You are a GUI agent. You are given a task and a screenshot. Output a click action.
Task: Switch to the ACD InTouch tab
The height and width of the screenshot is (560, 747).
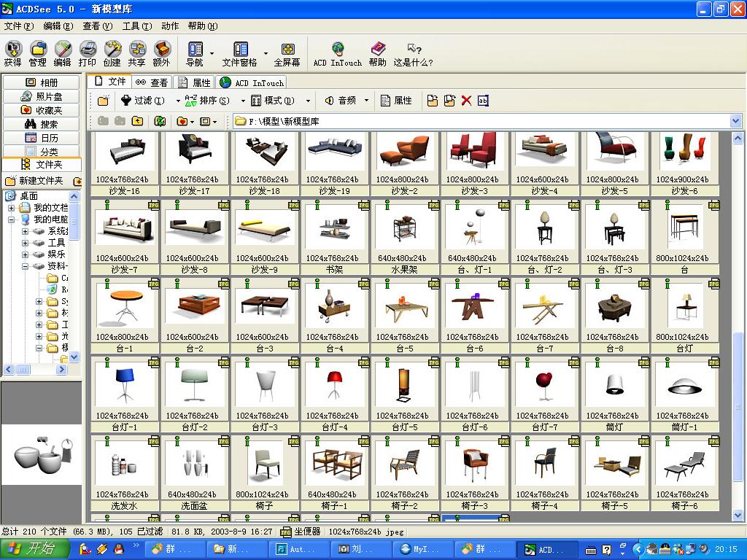point(251,82)
